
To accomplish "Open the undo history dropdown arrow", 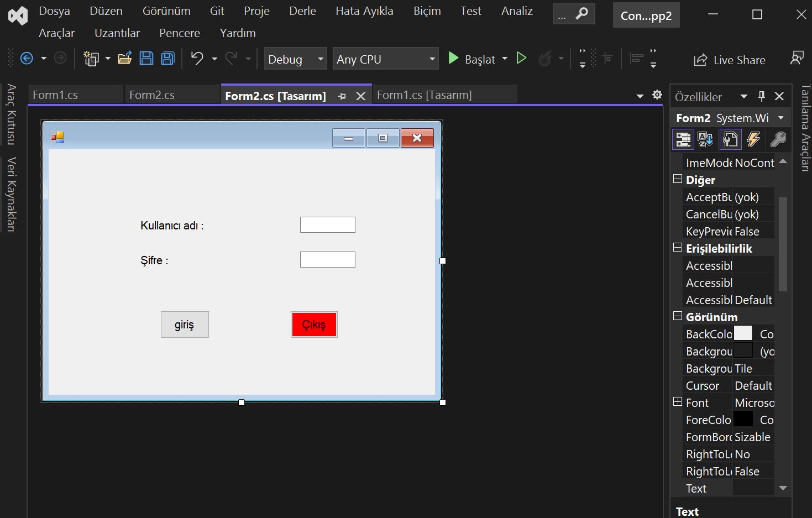I will [x=214, y=59].
